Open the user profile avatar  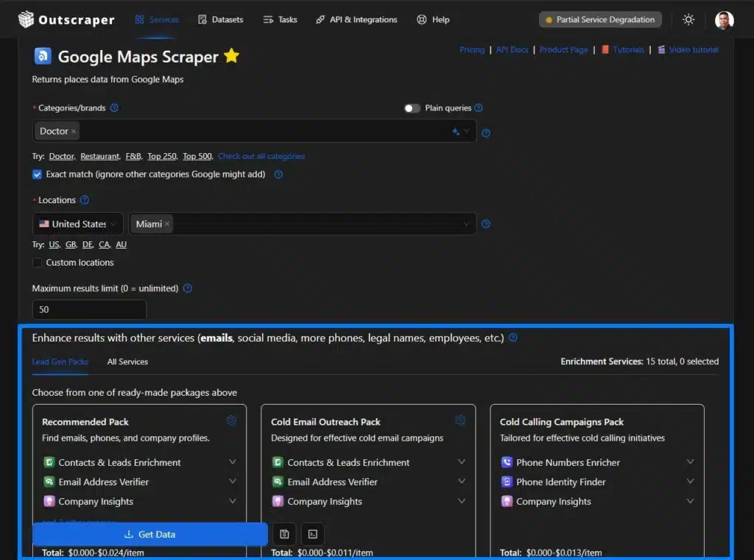coord(724,20)
